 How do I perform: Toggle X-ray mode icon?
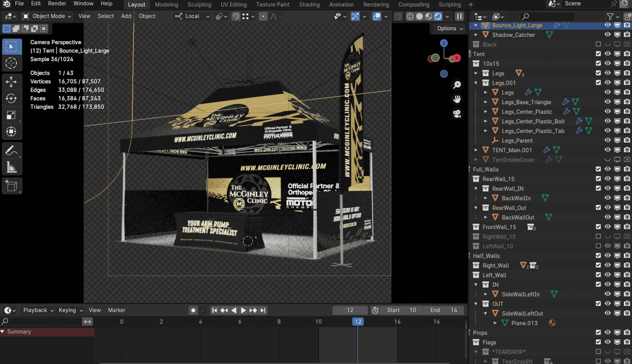point(398,16)
